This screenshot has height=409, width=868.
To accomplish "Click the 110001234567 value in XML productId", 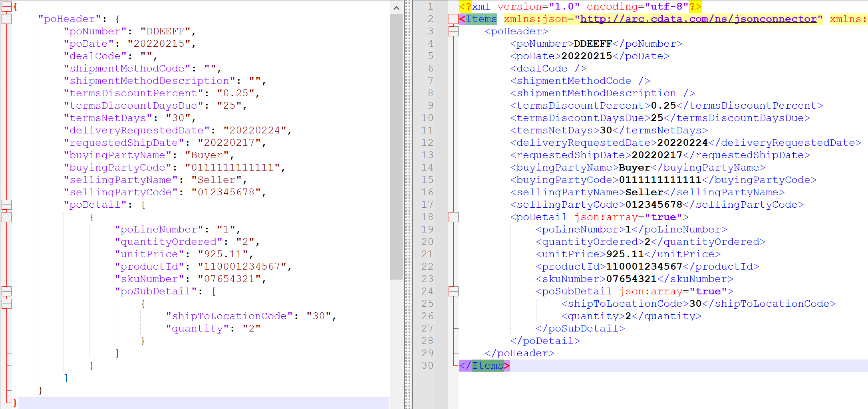I will pyautogui.click(x=644, y=266).
